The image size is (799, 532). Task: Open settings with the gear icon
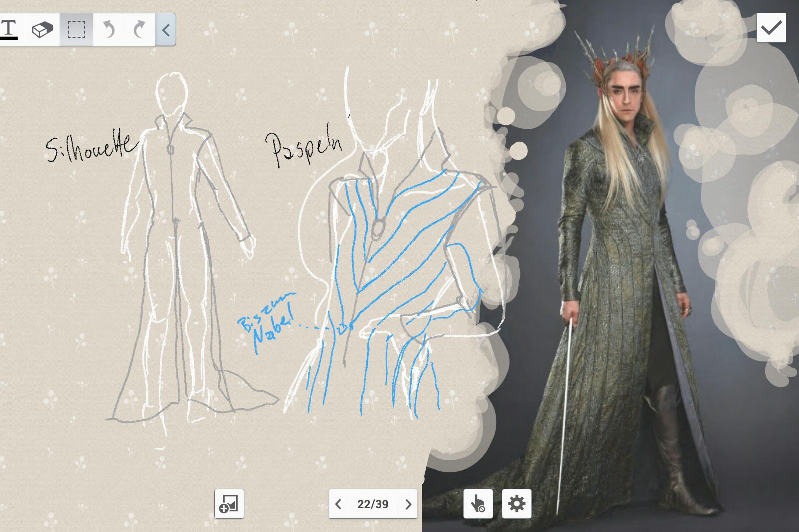517,503
